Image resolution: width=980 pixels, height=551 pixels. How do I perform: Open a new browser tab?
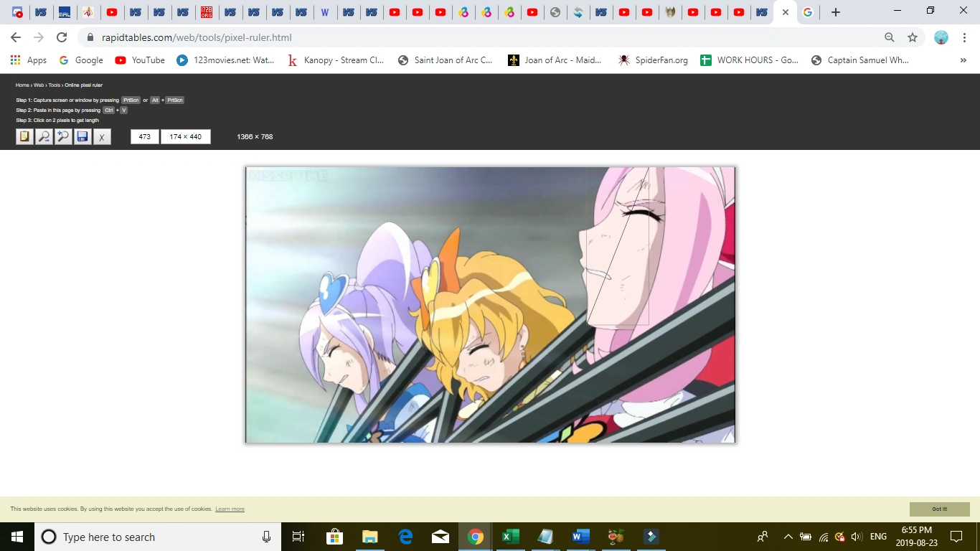click(835, 12)
